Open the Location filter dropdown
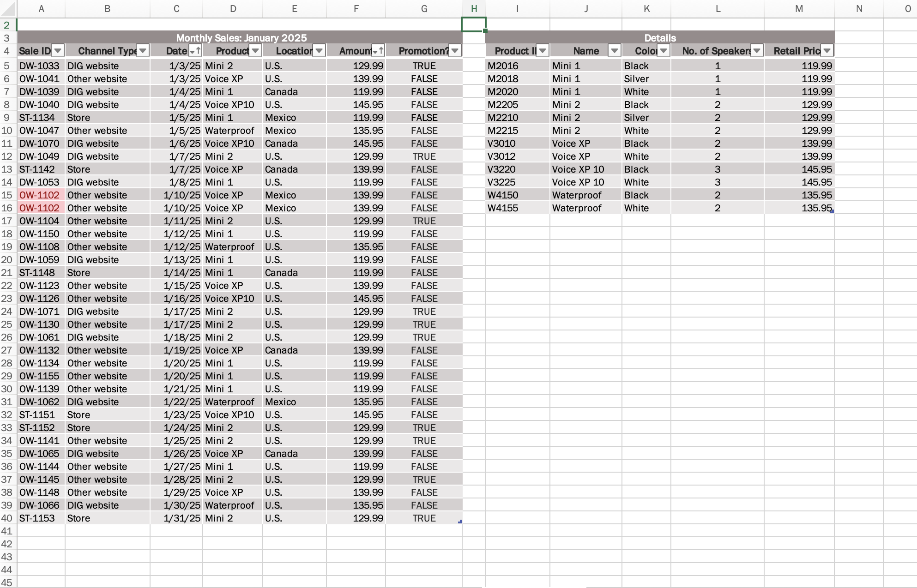The image size is (917, 588). 319,51
